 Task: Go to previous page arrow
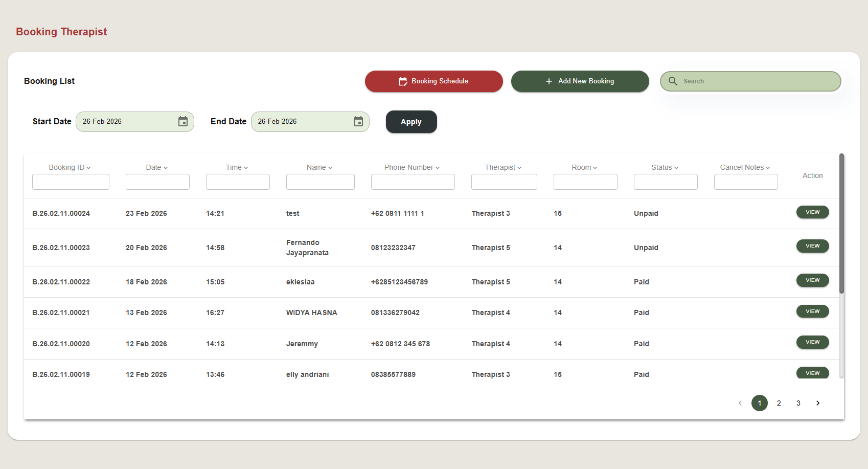(x=740, y=403)
